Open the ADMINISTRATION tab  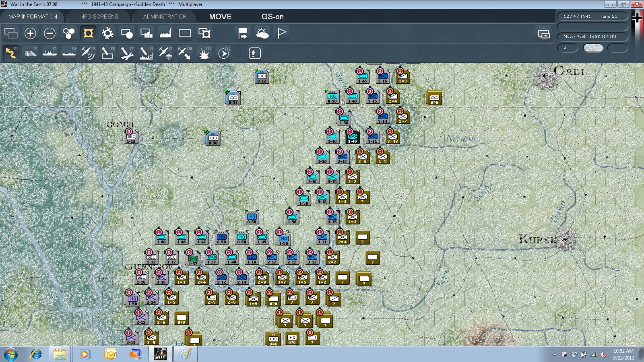(165, 16)
